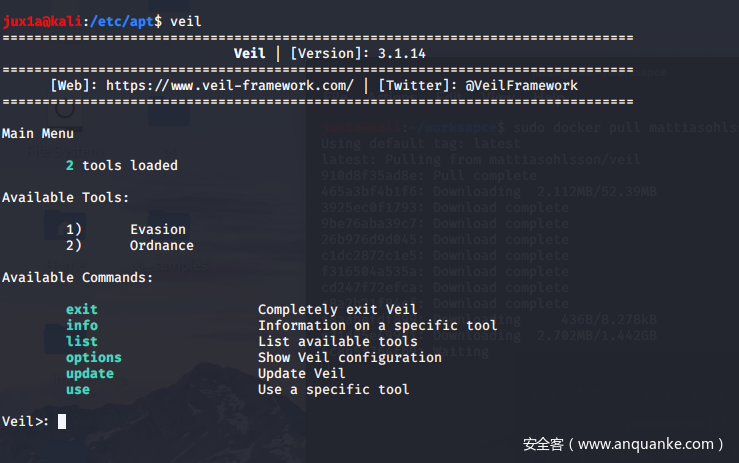The image size is (739, 463).
Task: Click the options command
Action: point(94,357)
